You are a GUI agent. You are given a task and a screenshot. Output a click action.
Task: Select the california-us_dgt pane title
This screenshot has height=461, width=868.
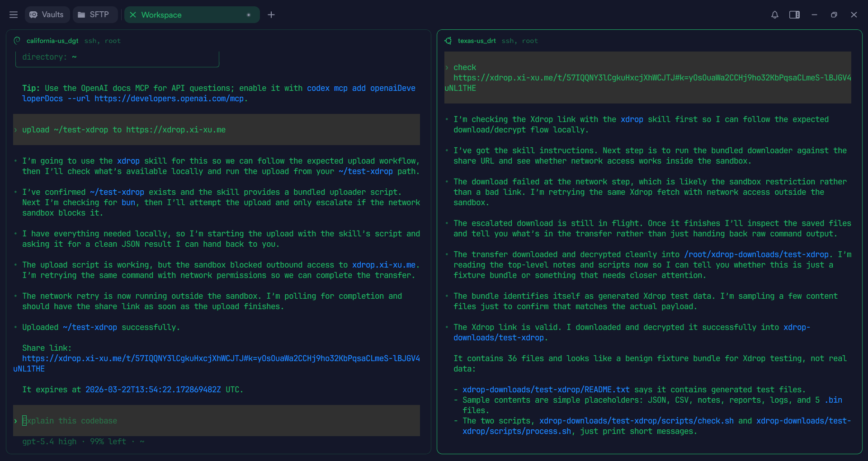point(52,41)
